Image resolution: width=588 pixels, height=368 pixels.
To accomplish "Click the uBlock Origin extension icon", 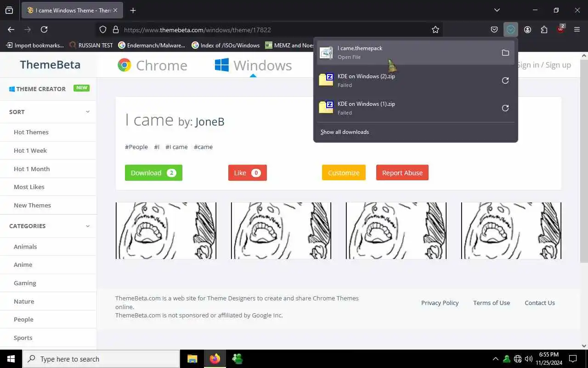I will (560, 29).
